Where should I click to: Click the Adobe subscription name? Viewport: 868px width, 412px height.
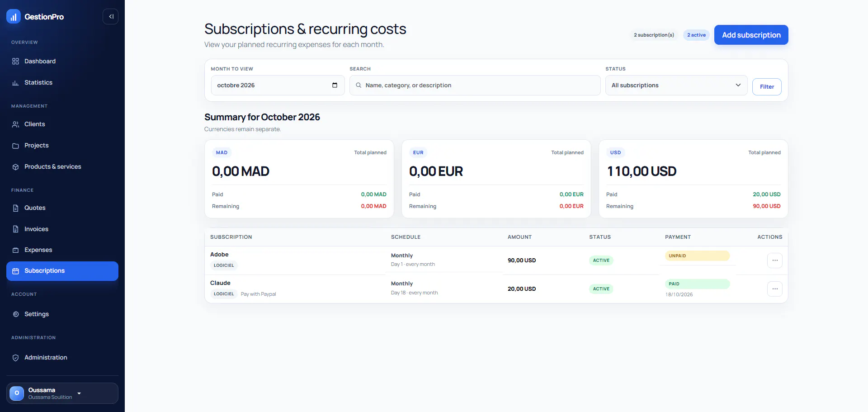point(219,255)
